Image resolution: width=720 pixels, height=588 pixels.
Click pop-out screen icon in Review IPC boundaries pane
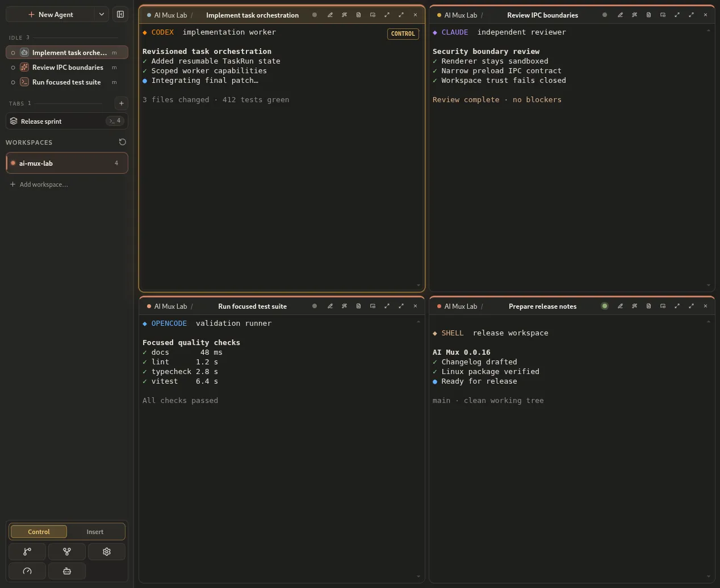point(663,15)
